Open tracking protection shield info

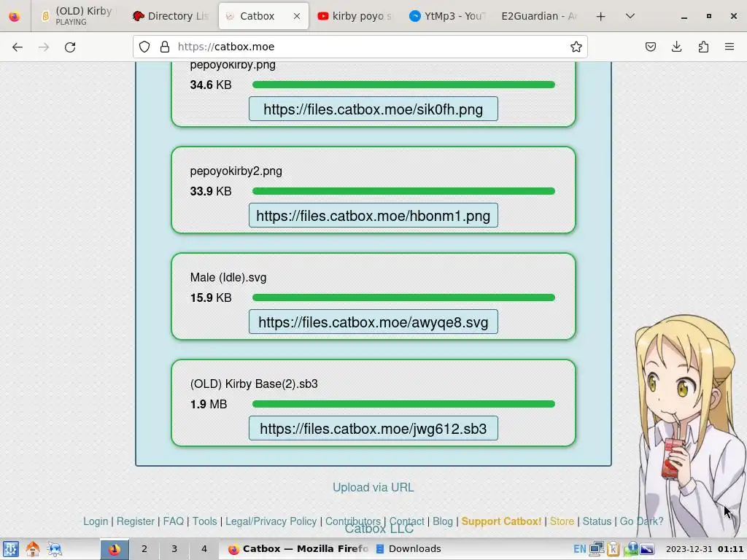(144, 47)
